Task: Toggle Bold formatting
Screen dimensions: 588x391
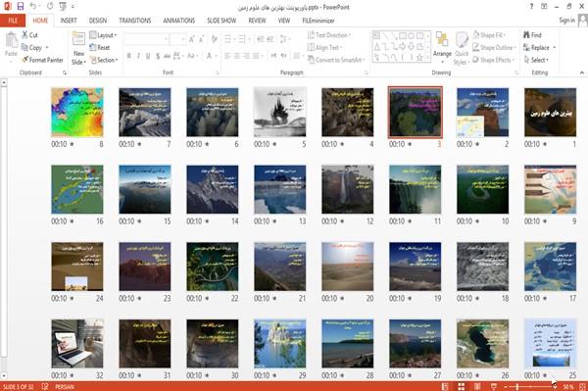Action: (129, 56)
